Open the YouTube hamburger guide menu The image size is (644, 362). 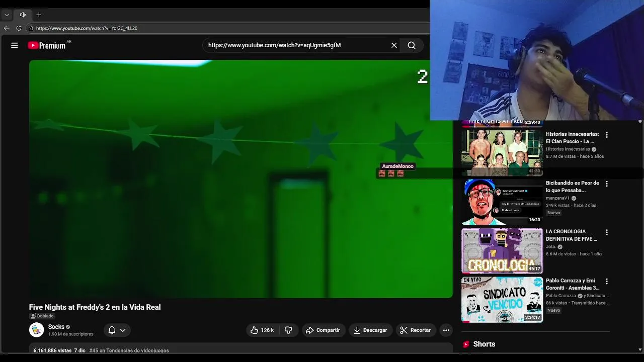[x=15, y=45]
